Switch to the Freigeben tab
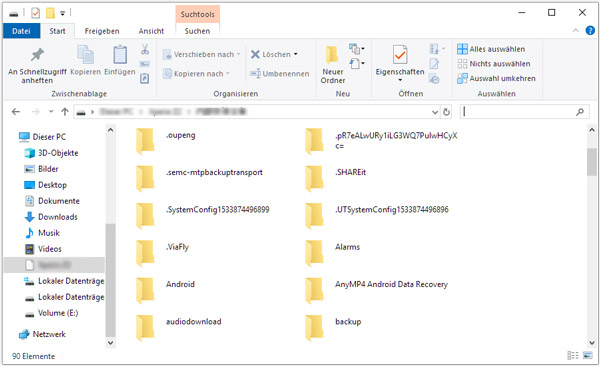 (102, 31)
